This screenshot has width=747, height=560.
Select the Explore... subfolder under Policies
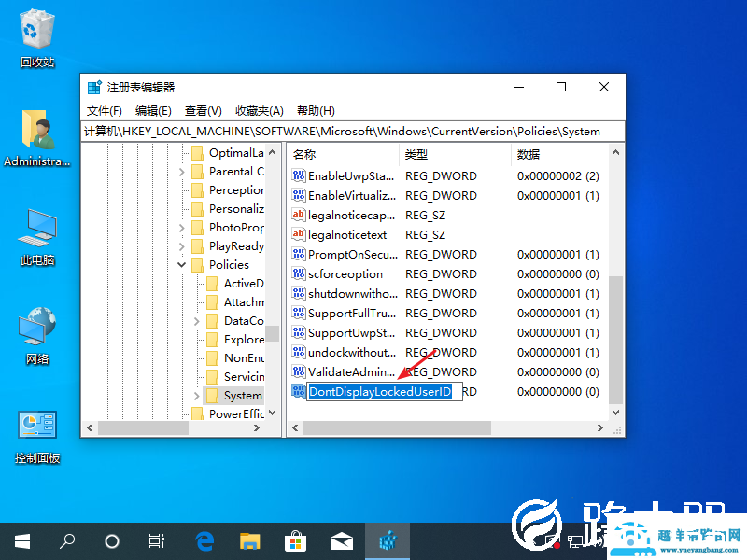[x=235, y=340]
